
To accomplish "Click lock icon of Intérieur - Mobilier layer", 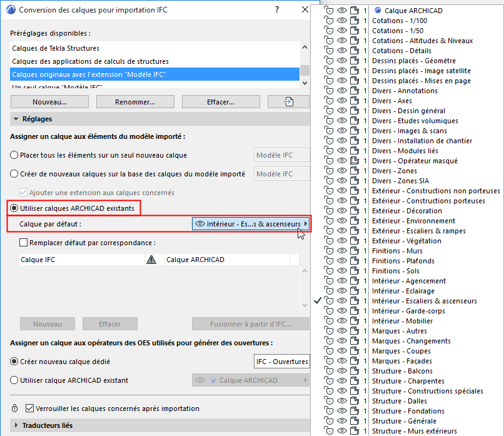I will point(328,321).
